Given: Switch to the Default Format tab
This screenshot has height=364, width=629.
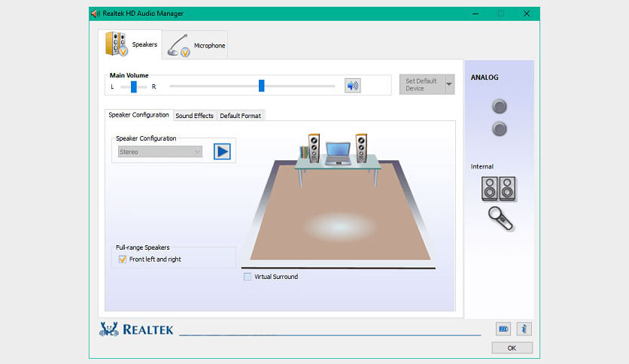Looking at the screenshot, I should click(x=240, y=116).
